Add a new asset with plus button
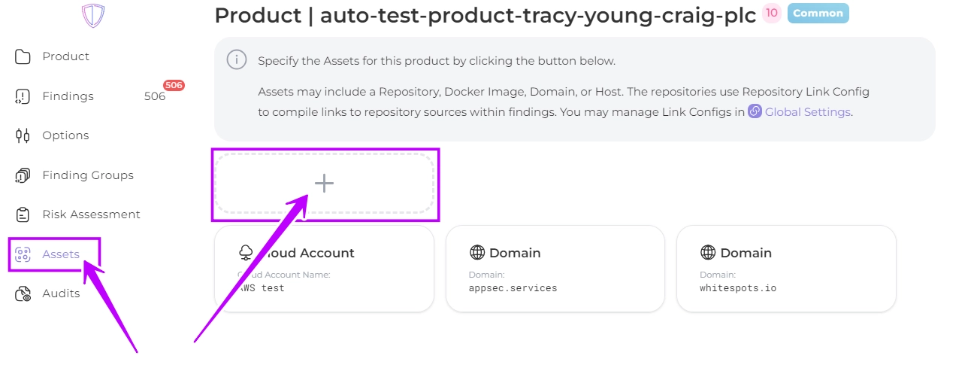The width and height of the screenshot is (980, 377). tap(324, 184)
